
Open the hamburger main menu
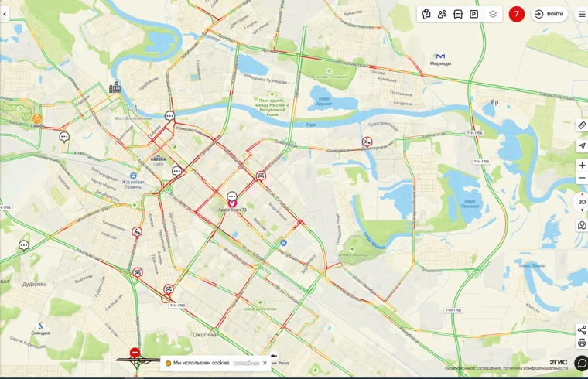582,14
